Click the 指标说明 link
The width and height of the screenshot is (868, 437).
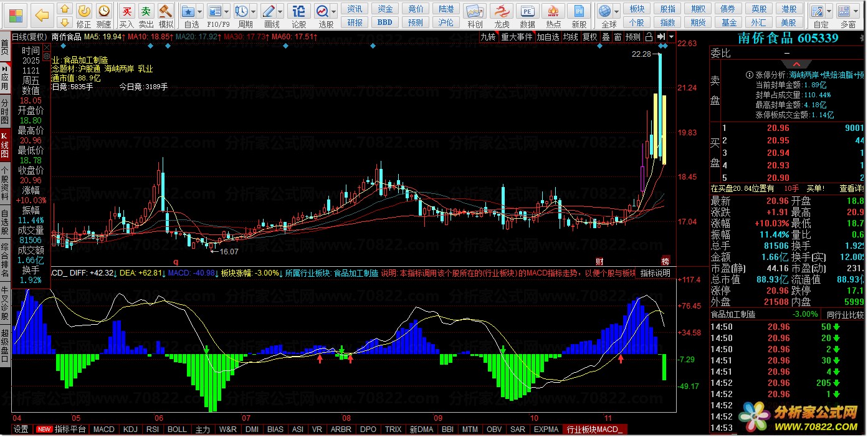(656, 273)
